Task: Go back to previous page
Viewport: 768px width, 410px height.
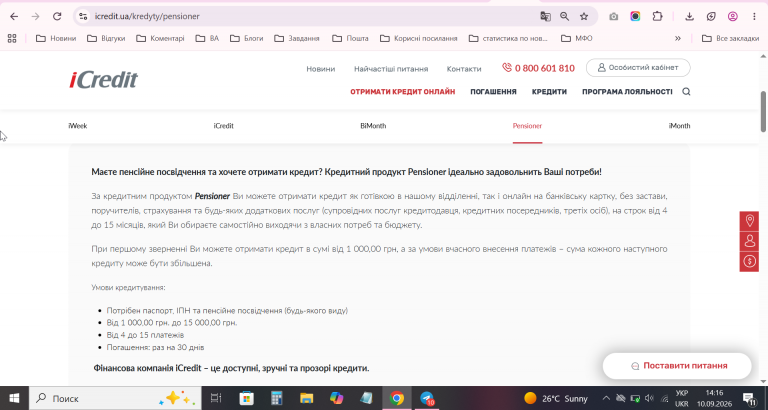Action: pos(14,16)
